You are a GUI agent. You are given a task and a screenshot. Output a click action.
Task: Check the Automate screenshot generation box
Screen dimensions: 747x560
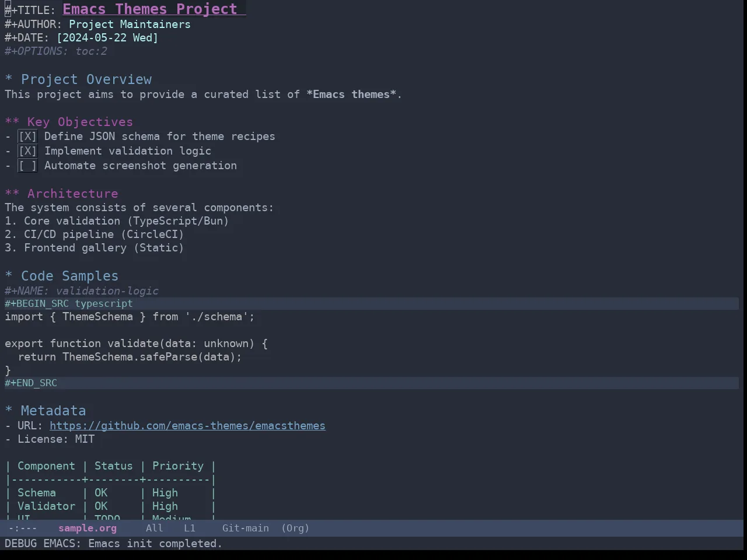[27, 166]
